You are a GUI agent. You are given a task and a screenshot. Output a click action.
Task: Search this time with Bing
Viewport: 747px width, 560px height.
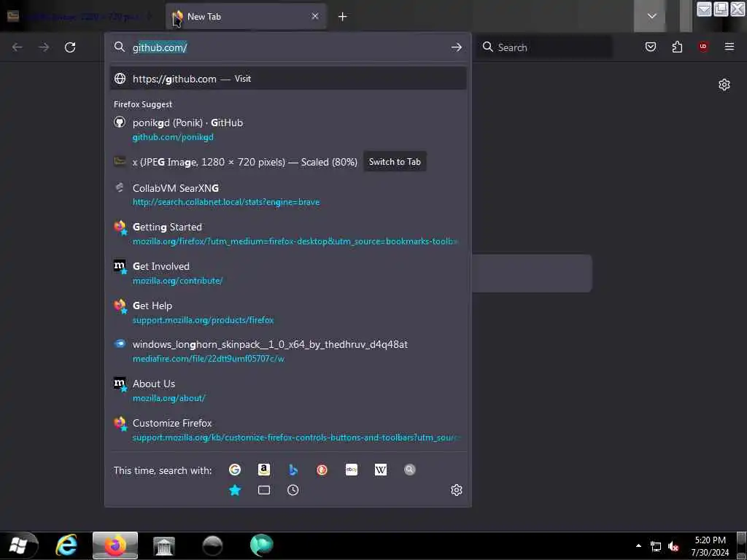pos(293,470)
